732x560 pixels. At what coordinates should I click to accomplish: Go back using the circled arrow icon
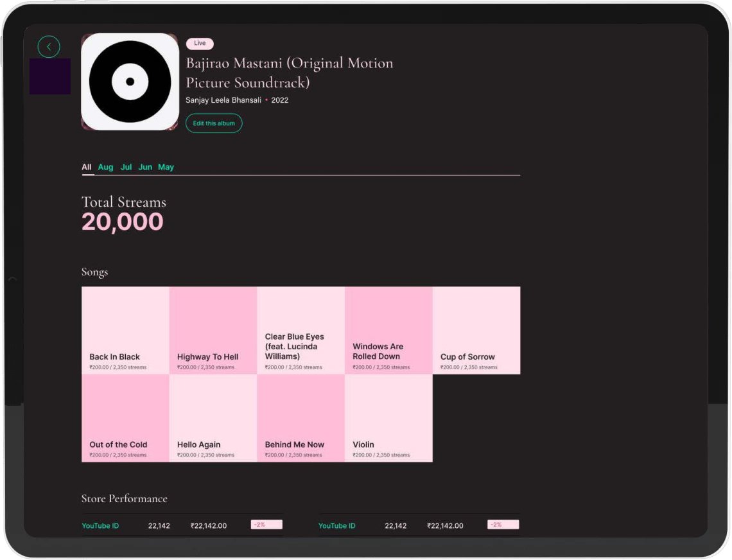[x=49, y=47]
